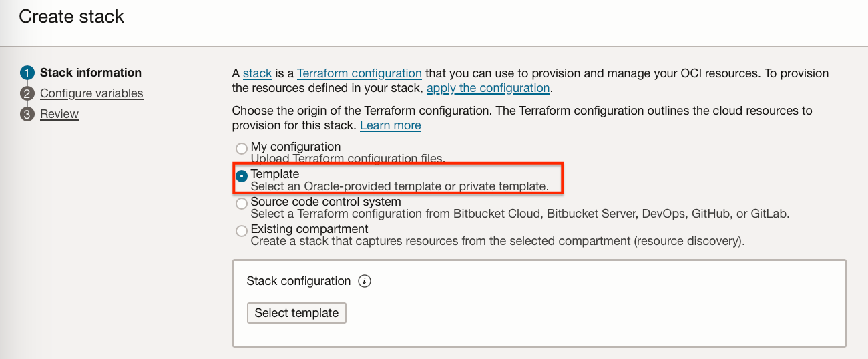The image size is (868, 359).
Task: Choose the Source code control system radio button
Action: 242,204
